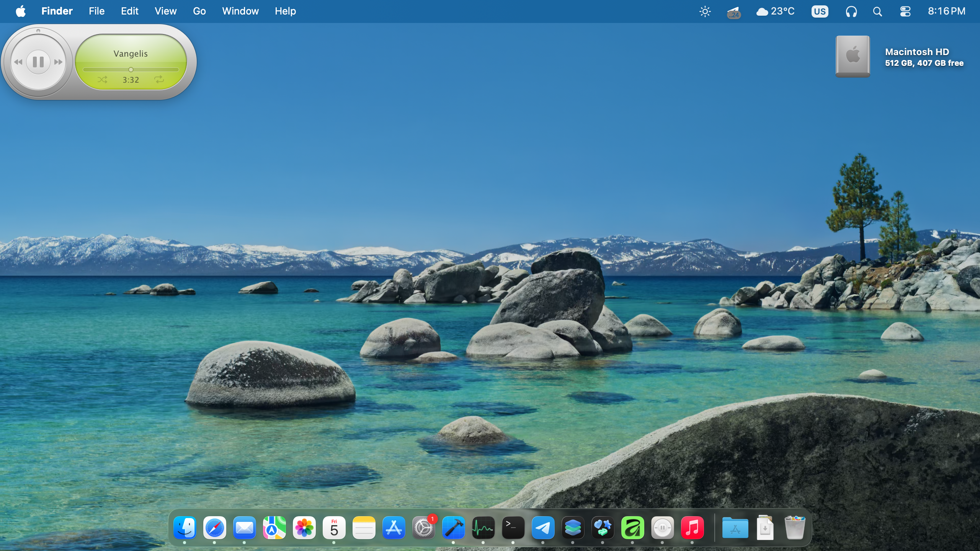Open the 23°C weather menu bar item
The image size is (980, 551).
point(776,11)
